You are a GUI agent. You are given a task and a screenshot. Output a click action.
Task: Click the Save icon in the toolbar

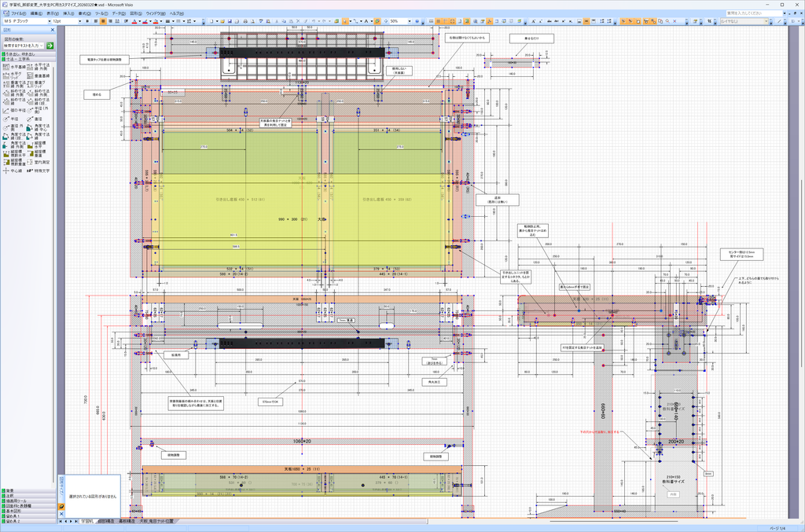tap(230, 21)
